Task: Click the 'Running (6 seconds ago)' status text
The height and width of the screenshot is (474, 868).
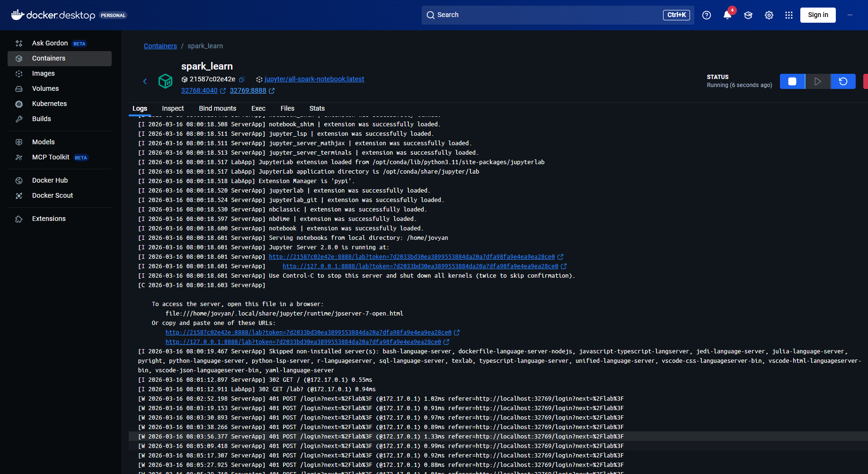Action: (x=739, y=85)
